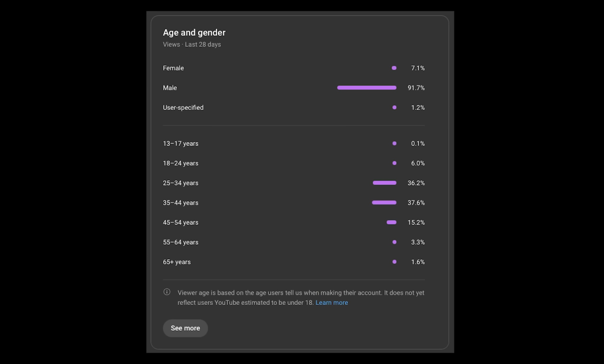Screen dimensions: 604x364
Task: Select the 65+ years row label
Action: click(x=177, y=262)
